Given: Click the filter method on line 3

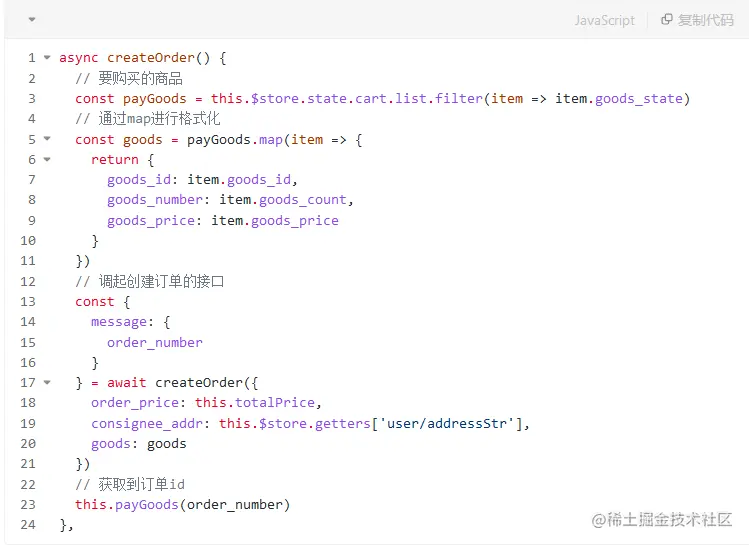Looking at the screenshot, I should (x=459, y=99).
